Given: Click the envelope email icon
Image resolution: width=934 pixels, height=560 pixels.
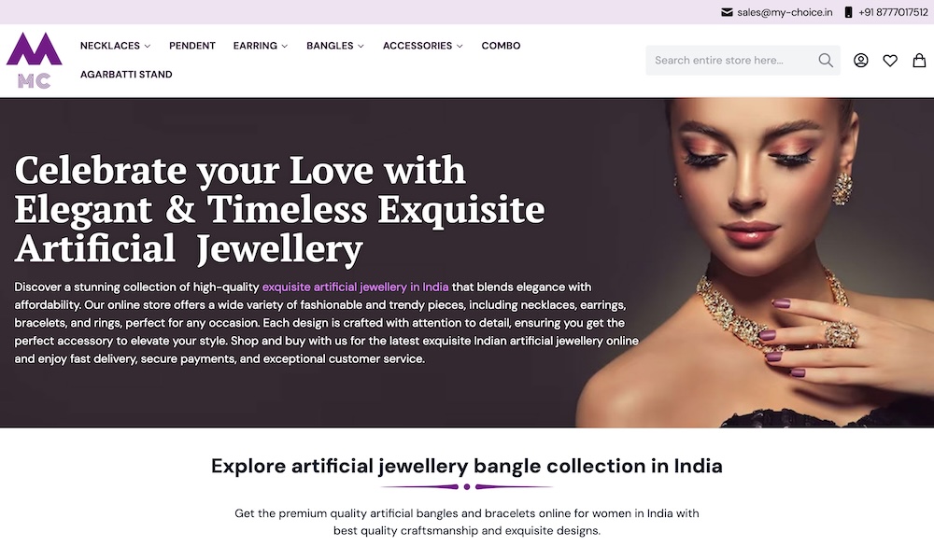Looking at the screenshot, I should click(727, 12).
